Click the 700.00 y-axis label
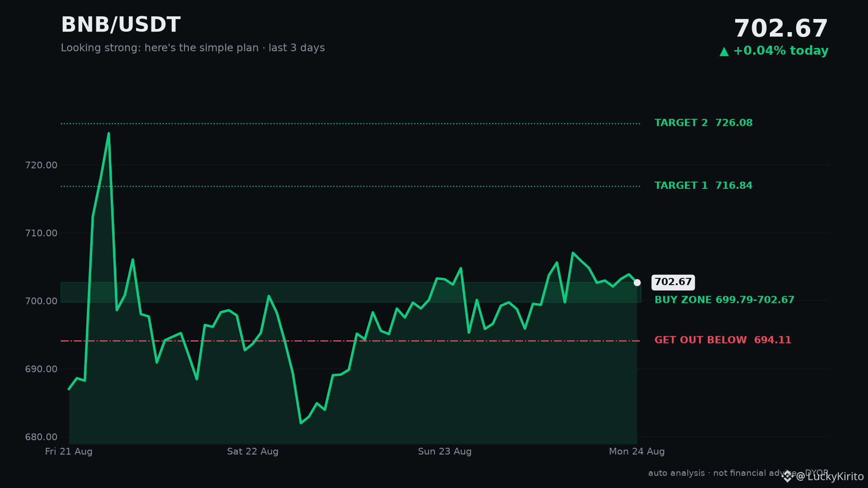868x488 pixels. coord(41,301)
